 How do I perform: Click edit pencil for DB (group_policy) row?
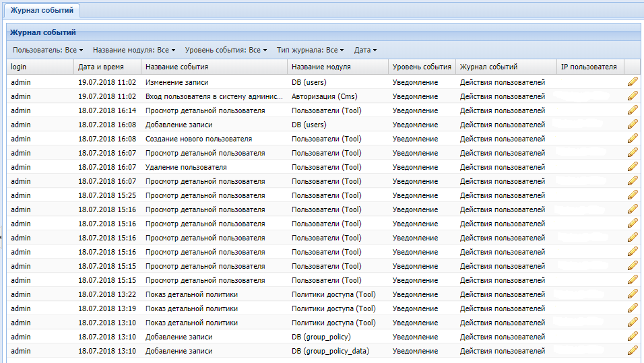click(632, 337)
